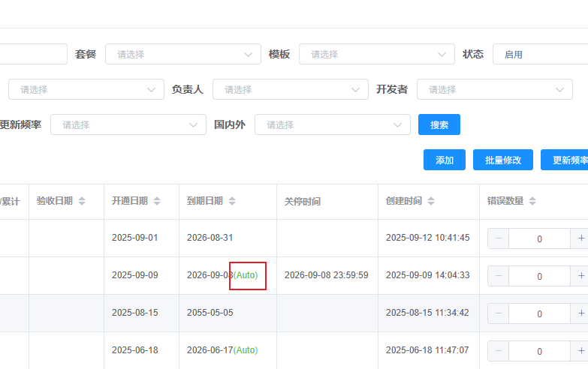
Task: Click the error count field in first row
Action: tap(539, 238)
